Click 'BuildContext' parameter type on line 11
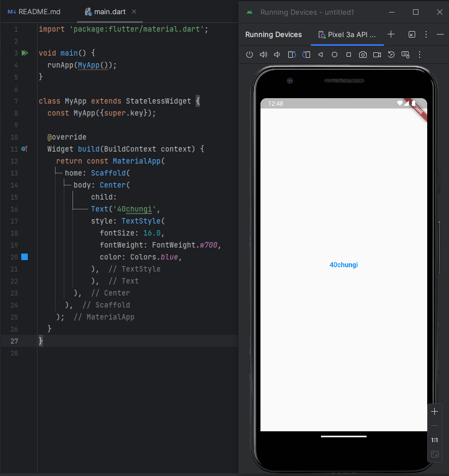Image resolution: width=449 pixels, height=476 pixels. 130,149
